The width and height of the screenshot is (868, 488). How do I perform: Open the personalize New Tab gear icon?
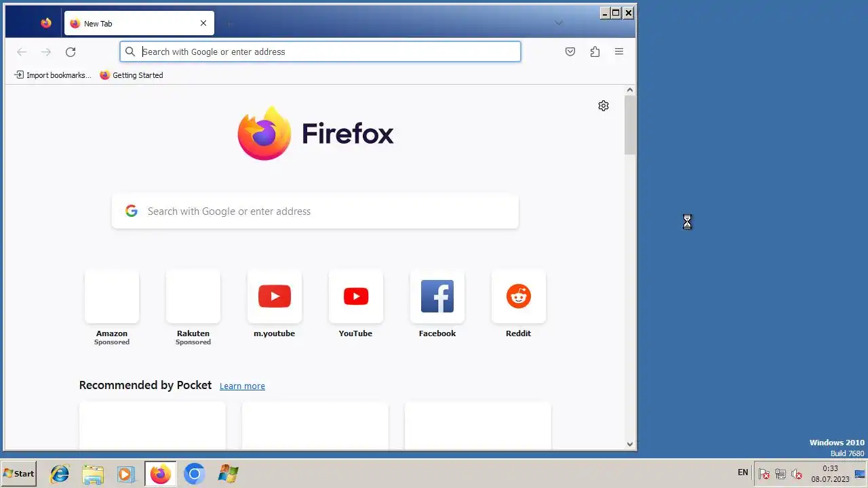604,106
